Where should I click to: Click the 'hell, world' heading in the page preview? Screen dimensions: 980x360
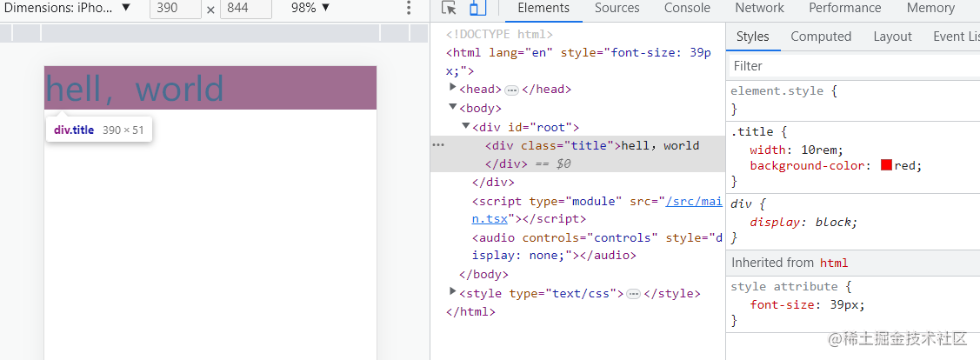(135, 89)
